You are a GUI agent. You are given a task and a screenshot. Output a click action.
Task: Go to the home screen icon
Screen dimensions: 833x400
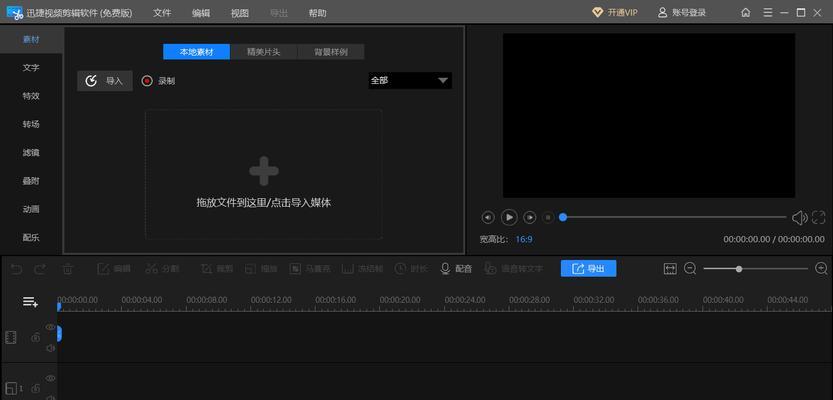pos(746,13)
